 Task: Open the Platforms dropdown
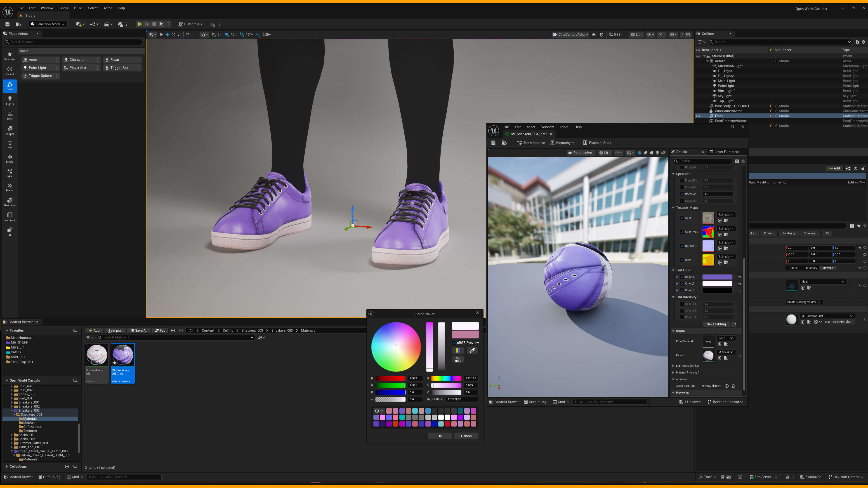pos(191,24)
